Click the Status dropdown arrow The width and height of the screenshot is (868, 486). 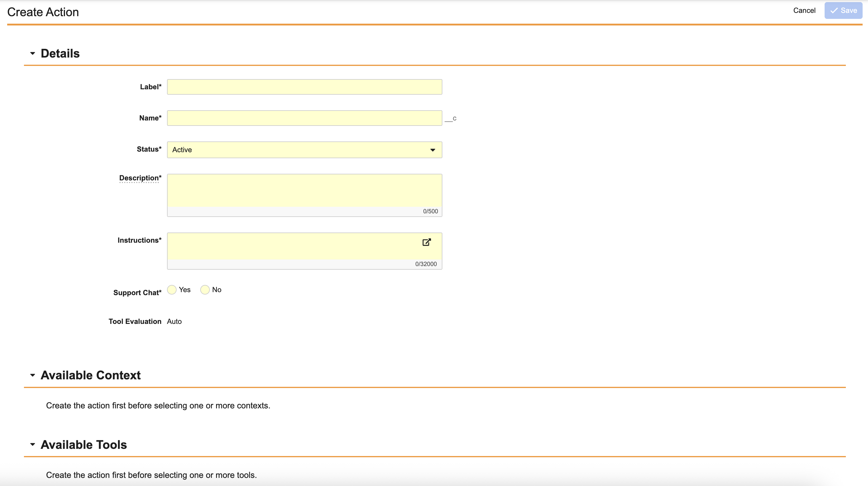point(433,150)
